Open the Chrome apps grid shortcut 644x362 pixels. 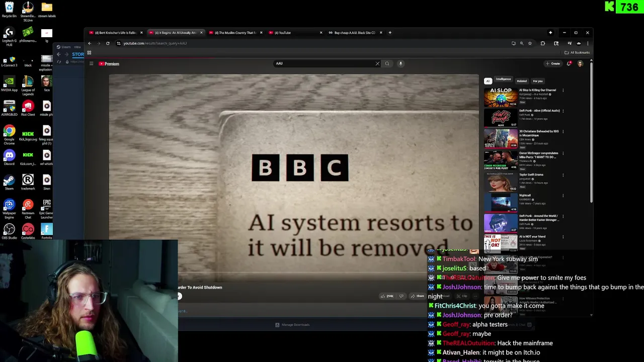pyautogui.click(x=89, y=53)
